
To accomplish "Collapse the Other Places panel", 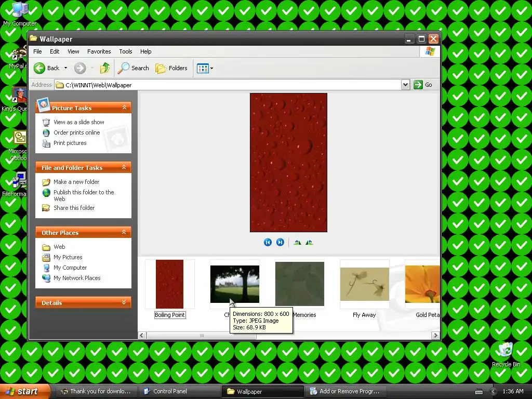I will [124, 232].
